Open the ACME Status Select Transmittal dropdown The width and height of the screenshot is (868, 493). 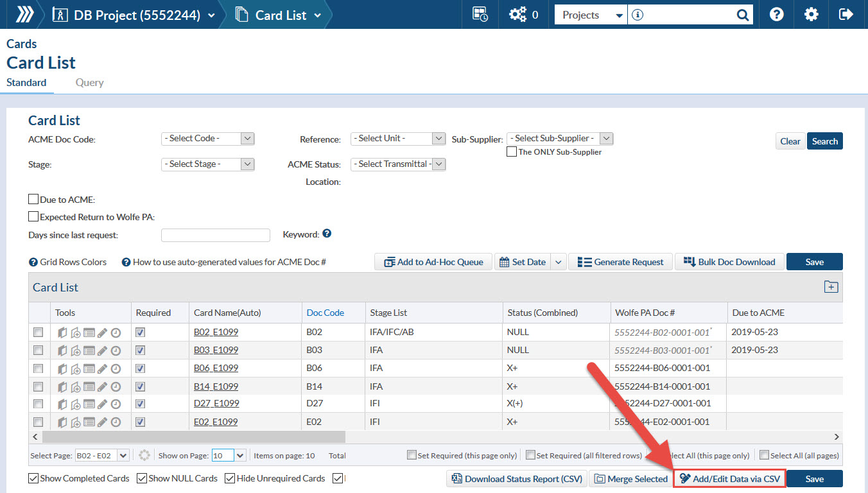click(x=398, y=164)
